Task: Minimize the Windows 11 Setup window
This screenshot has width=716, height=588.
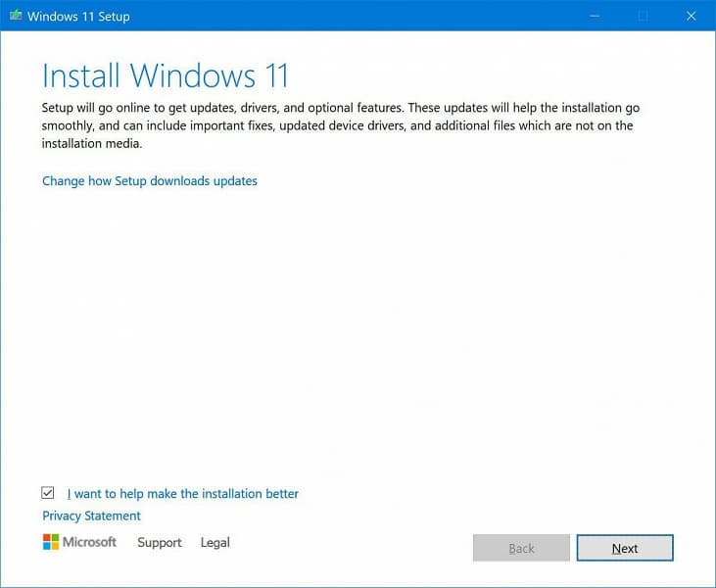Action: (x=595, y=16)
